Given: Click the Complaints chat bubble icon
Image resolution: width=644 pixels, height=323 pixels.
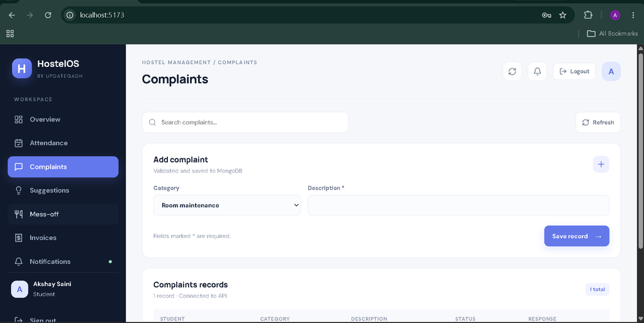Looking at the screenshot, I should 18,167.
